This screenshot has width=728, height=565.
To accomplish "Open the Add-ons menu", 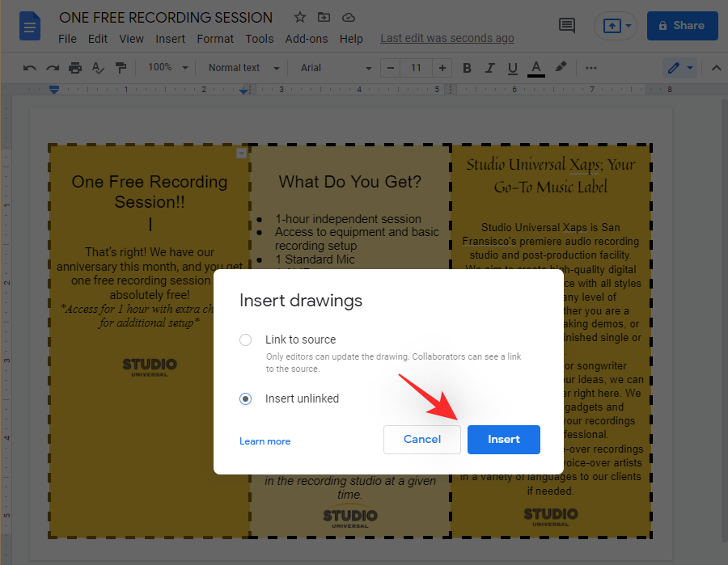I will click(307, 39).
